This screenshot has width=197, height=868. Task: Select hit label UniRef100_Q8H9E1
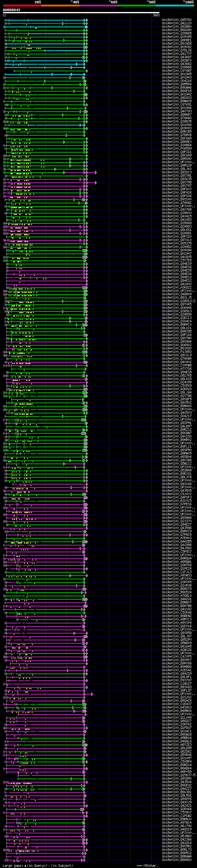point(177,40)
